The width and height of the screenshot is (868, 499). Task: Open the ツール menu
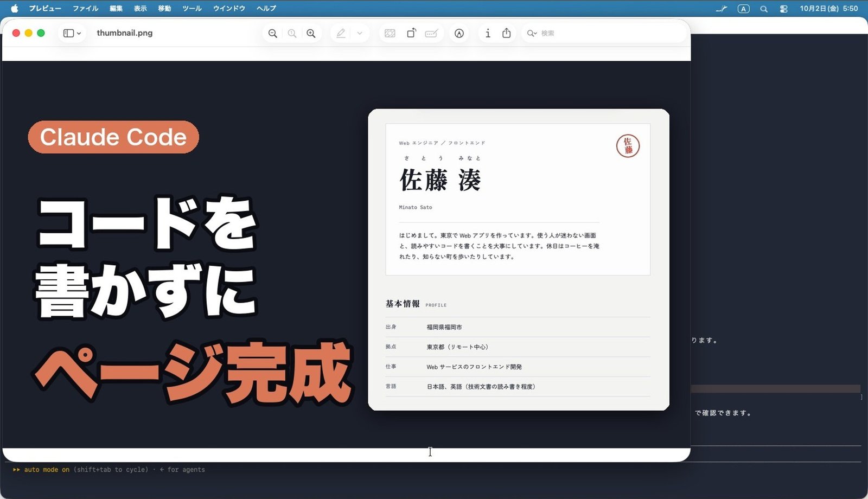click(192, 8)
